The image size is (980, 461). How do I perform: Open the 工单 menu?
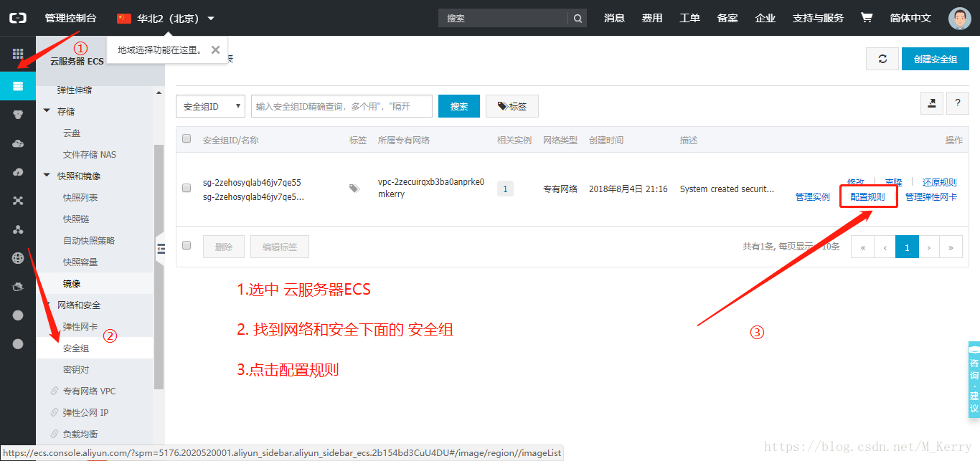point(689,18)
